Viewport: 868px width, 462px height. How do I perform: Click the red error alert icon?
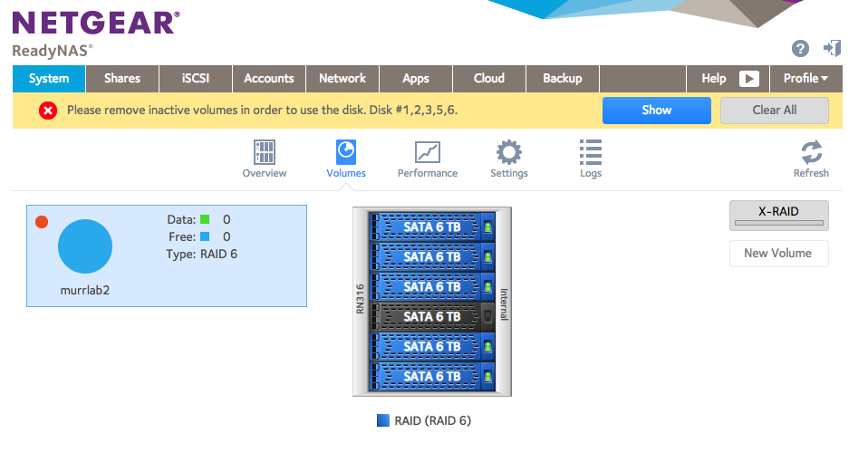[x=48, y=111]
